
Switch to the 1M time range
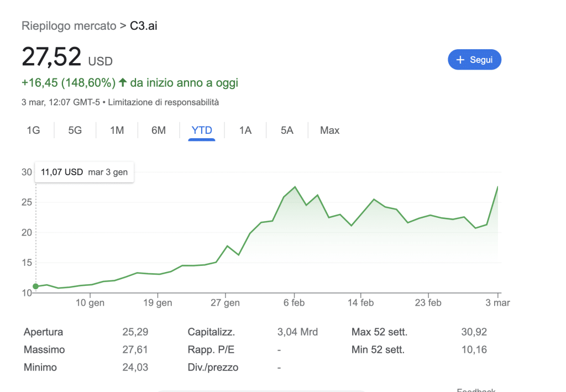coord(117,130)
